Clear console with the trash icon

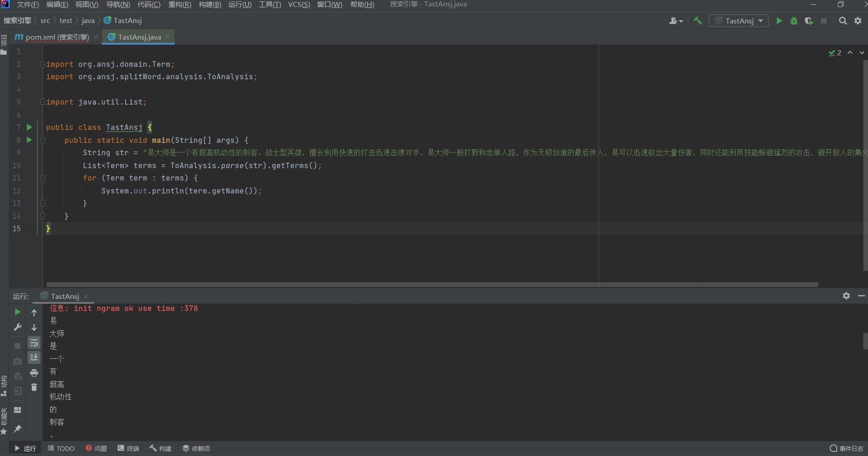click(34, 387)
